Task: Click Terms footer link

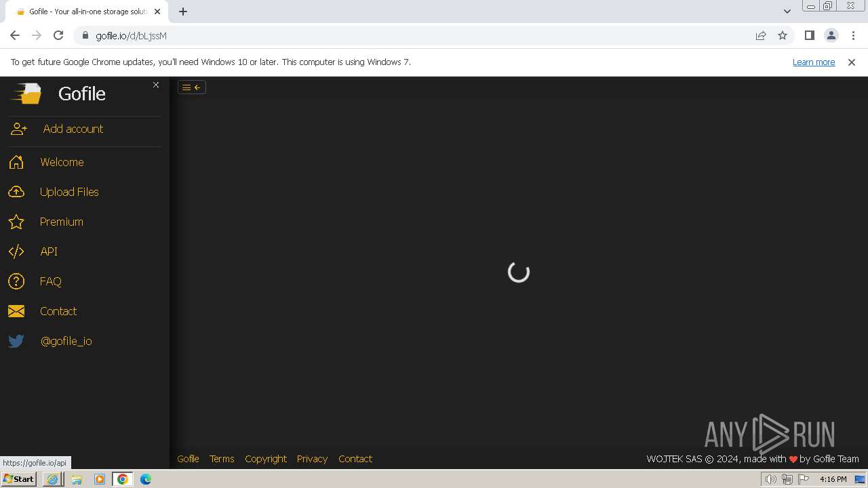Action: pyautogui.click(x=222, y=459)
